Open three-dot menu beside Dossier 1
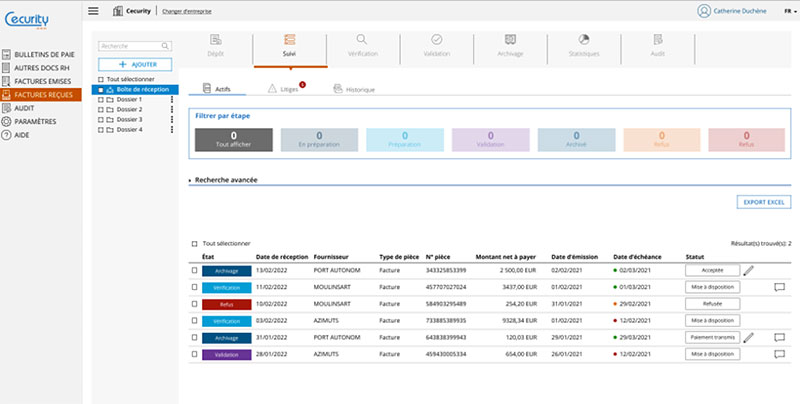Screen dimensions: 800x404 [171, 100]
